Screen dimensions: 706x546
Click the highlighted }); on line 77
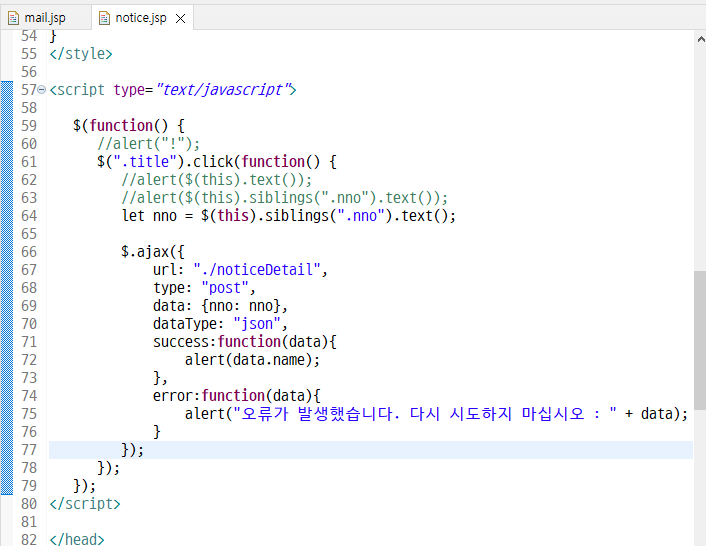(132, 450)
